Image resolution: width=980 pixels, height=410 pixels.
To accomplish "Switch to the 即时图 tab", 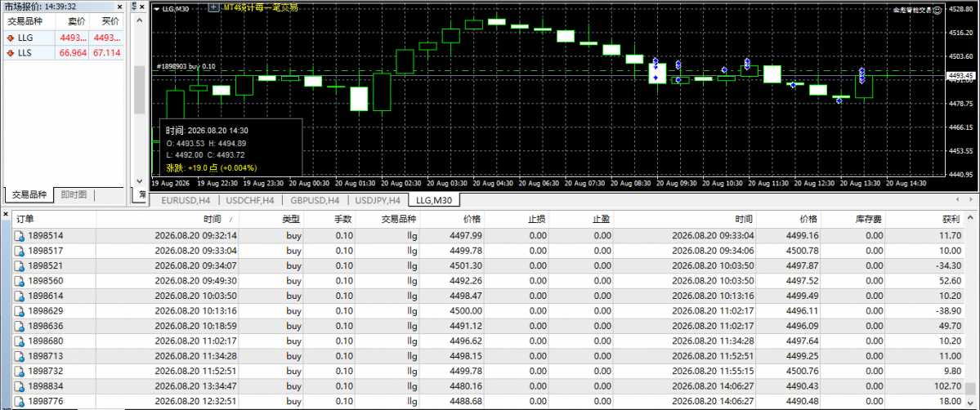I will [74, 194].
